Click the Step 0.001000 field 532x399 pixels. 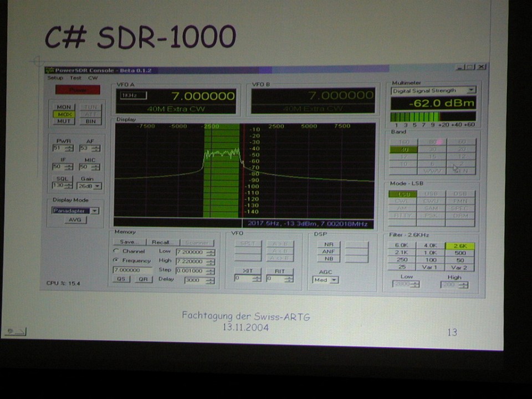[195, 271]
